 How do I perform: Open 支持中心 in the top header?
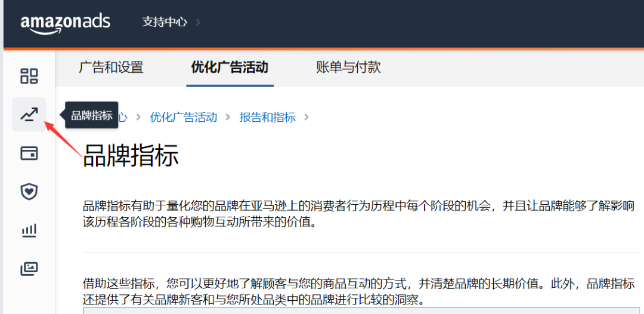coord(165,22)
